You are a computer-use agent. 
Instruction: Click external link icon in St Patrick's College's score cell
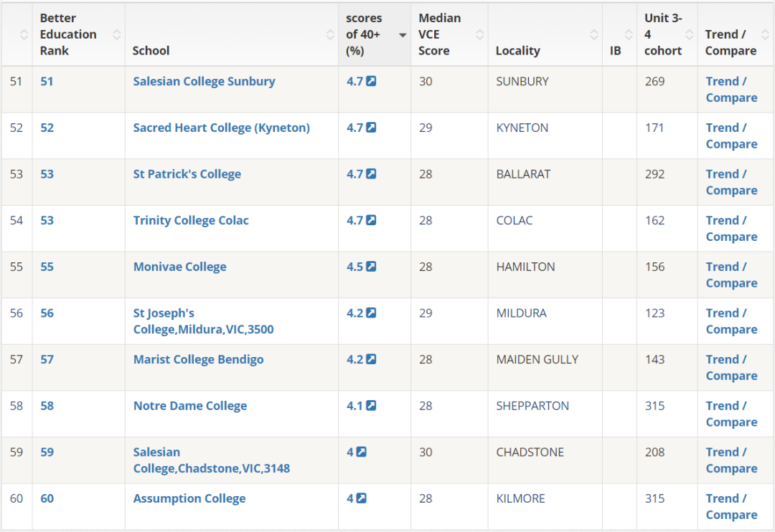tap(371, 174)
